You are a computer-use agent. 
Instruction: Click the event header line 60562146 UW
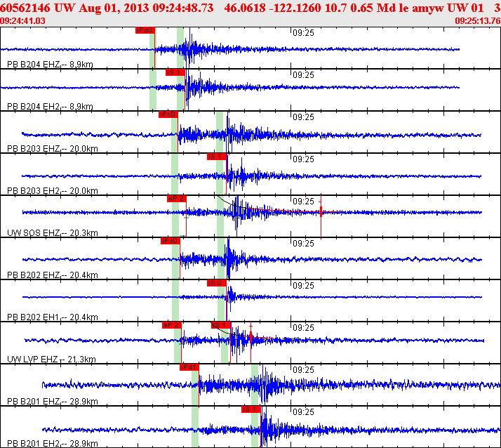(x=250, y=8)
